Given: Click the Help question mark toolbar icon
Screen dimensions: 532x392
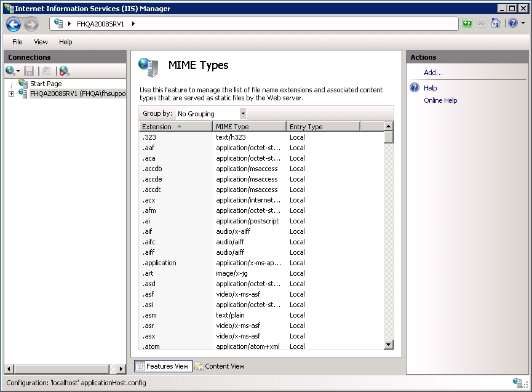Looking at the screenshot, I should [513, 23].
